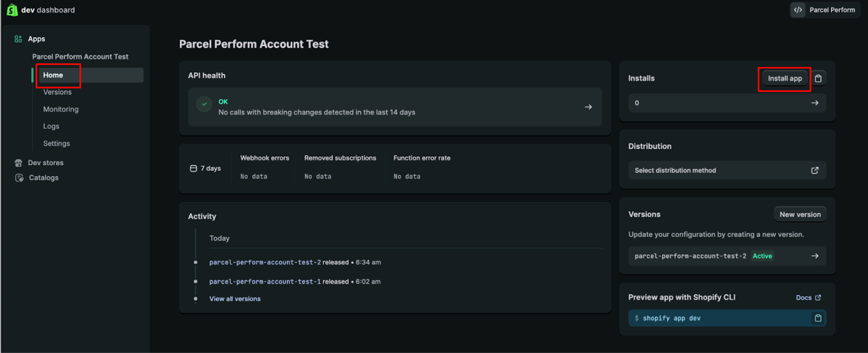The width and height of the screenshot is (868, 353).
Task: Open API health details arrow
Action: coord(588,107)
